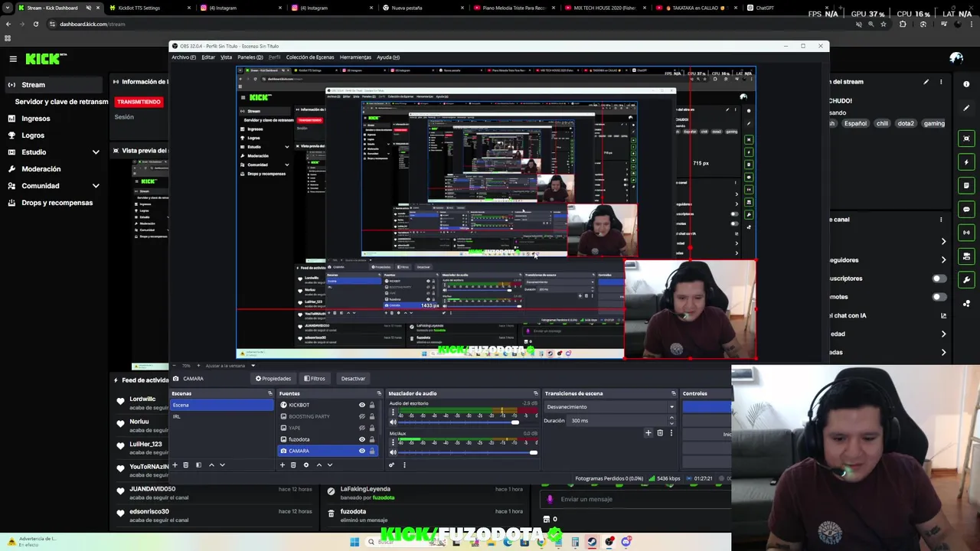
Task: Open scene filters icon
Action: pos(198,465)
